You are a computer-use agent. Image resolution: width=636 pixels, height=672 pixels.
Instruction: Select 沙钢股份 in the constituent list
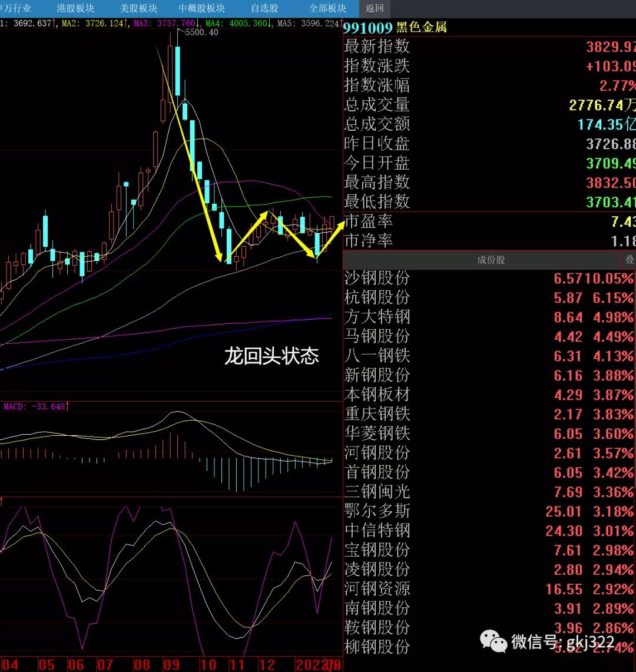(x=377, y=278)
